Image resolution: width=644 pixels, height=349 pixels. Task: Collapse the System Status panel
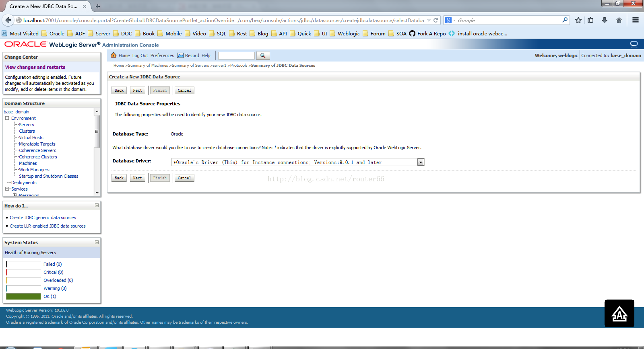(97, 242)
